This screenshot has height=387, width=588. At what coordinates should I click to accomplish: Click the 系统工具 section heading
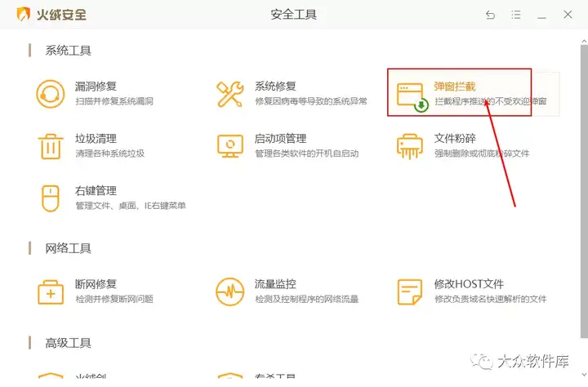68,51
